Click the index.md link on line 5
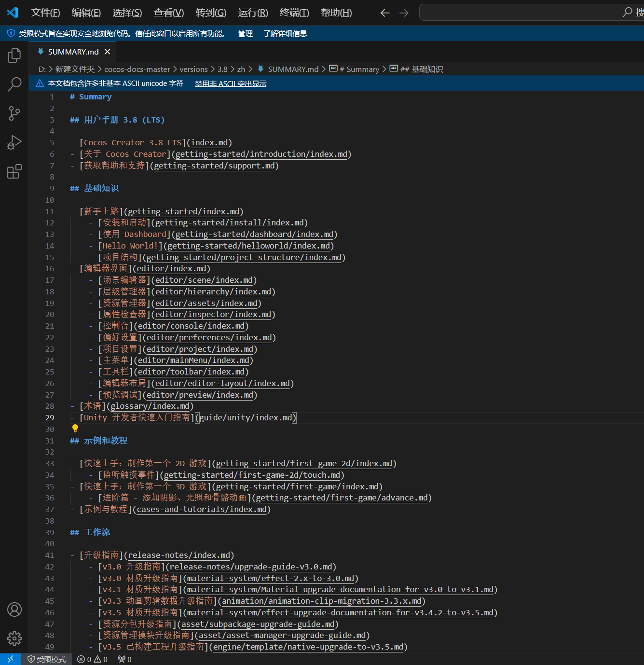 pos(209,143)
